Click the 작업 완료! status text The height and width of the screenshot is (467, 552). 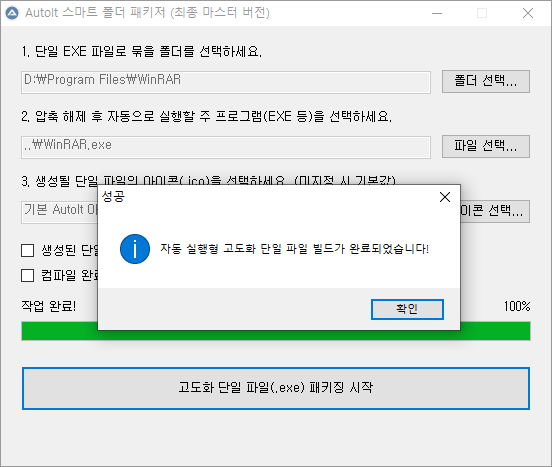tap(49, 306)
